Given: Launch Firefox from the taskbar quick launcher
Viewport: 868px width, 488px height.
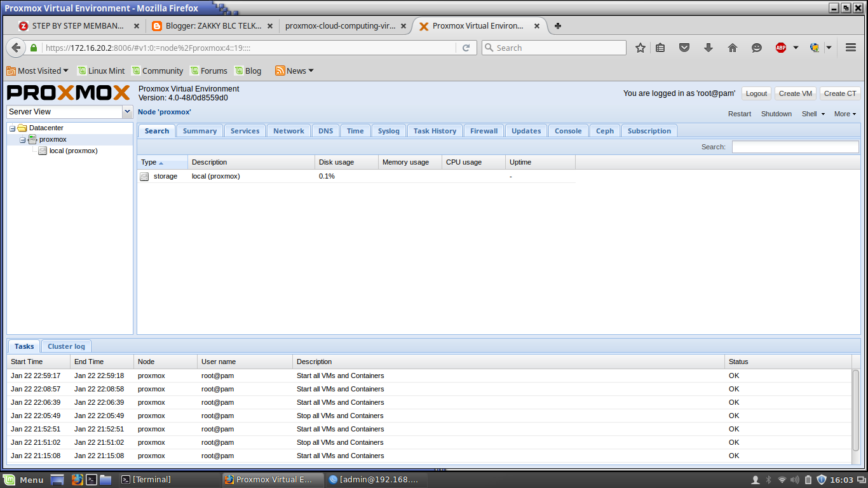Looking at the screenshot, I should pyautogui.click(x=77, y=480).
